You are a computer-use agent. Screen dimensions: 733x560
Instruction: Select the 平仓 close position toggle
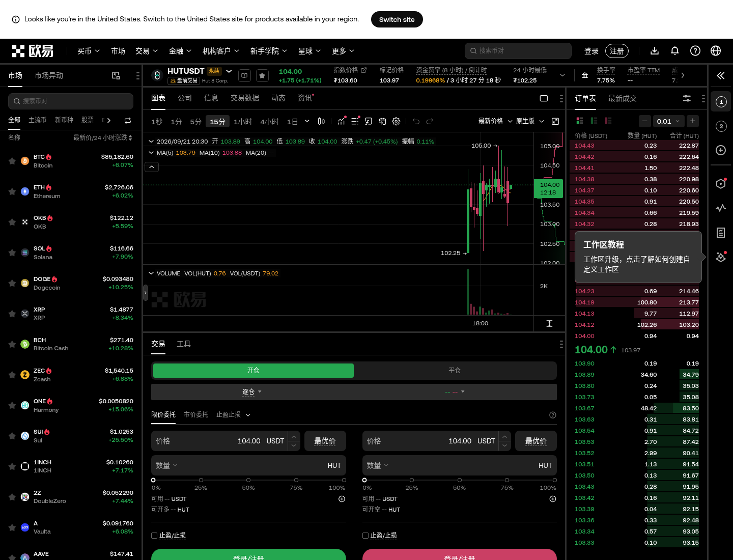pyautogui.click(x=455, y=371)
